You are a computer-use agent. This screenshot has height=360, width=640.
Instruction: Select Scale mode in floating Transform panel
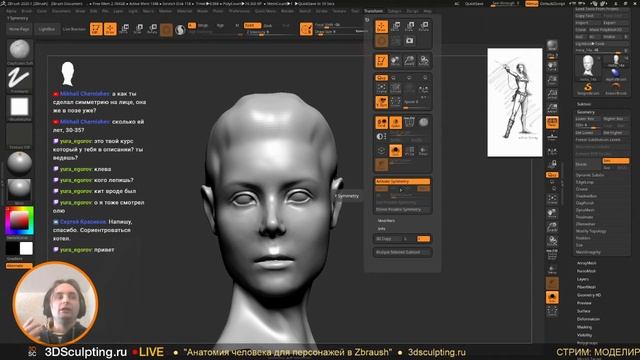(409, 27)
